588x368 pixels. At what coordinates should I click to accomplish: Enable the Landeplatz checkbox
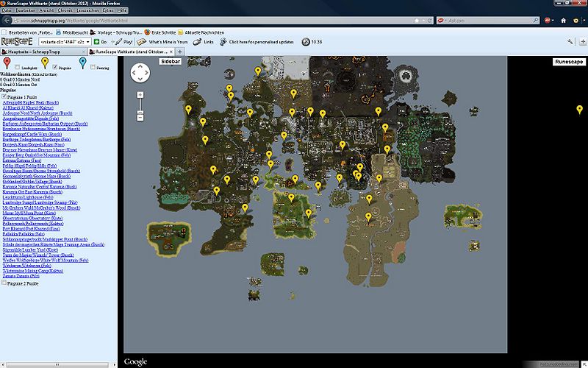pyautogui.click(x=17, y=67)
